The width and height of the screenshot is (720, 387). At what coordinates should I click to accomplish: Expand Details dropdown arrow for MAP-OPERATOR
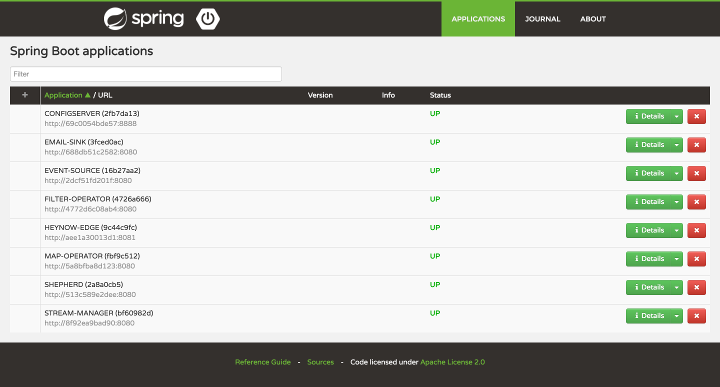[676, 259]
